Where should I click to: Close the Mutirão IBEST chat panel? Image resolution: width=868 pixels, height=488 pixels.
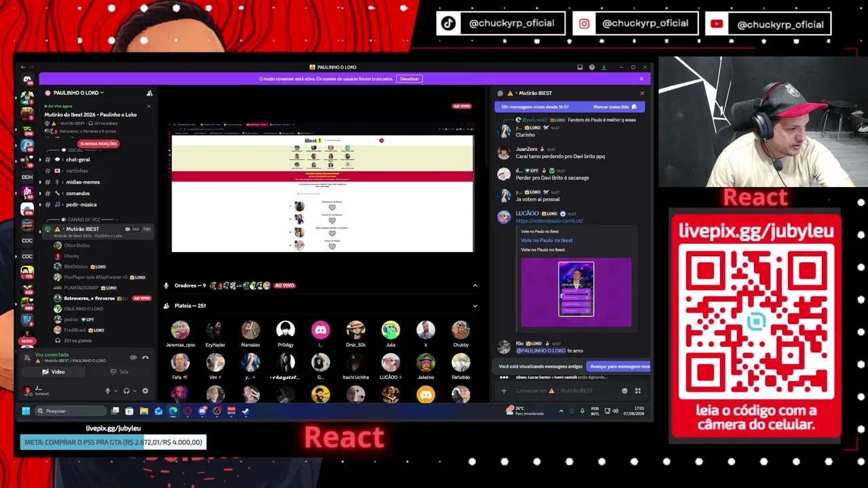click(x=642, y=93)
